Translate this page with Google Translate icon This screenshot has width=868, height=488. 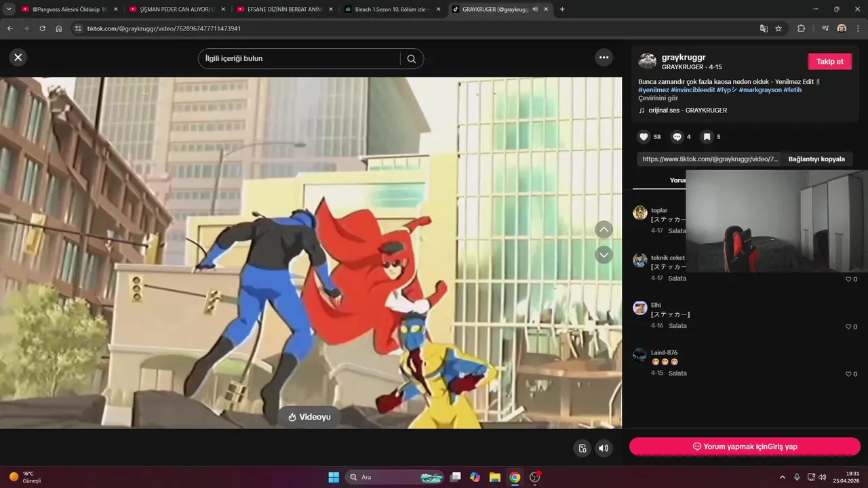[764, 28]
